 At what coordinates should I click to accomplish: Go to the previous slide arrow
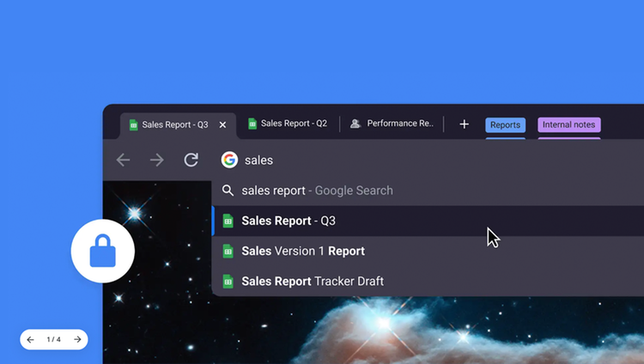(x=31, y=340)
